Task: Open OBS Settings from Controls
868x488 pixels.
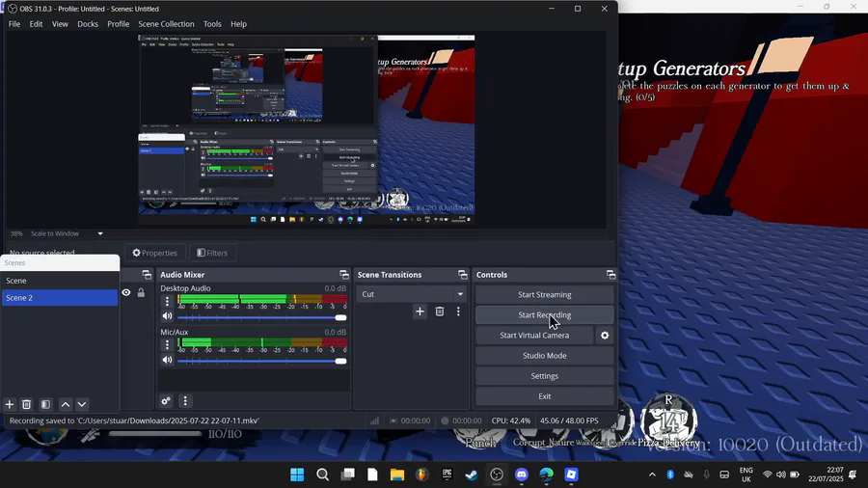Action: [x=545, y=376]
